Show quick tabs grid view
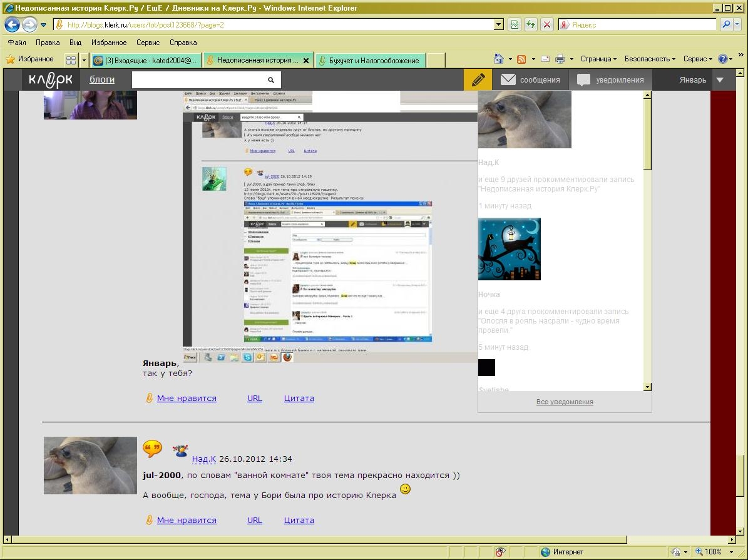Screen dimensions: 748x560 tap(71, 60)
